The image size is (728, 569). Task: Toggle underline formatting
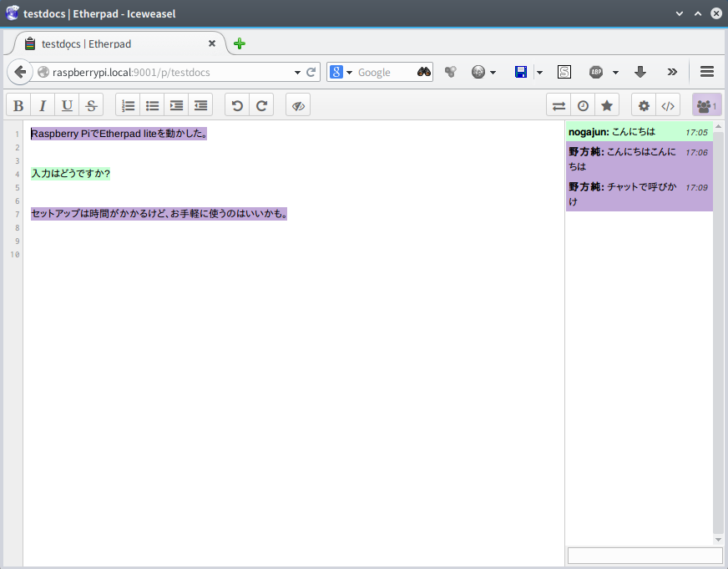[x=67, y=105]
